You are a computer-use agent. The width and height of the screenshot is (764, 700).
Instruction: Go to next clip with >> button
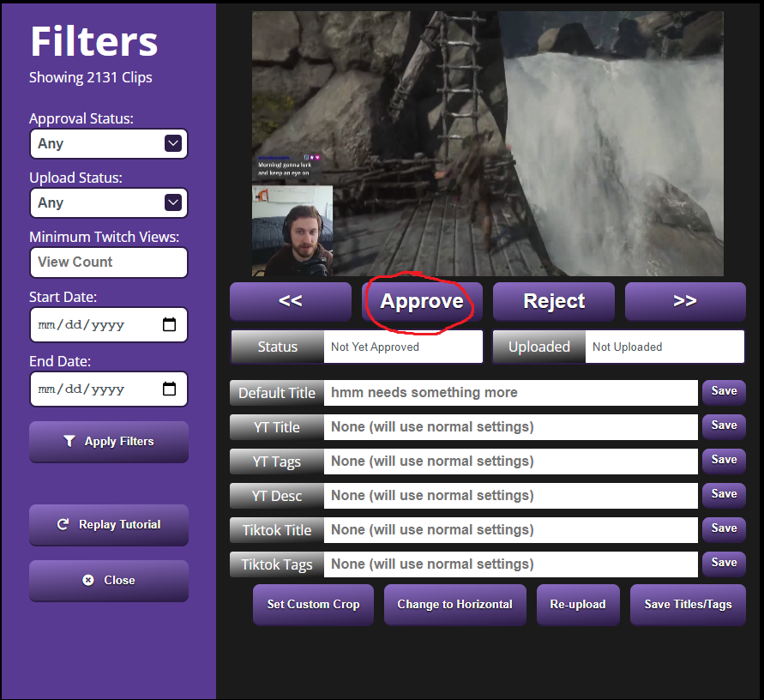(x=685, y=301)
